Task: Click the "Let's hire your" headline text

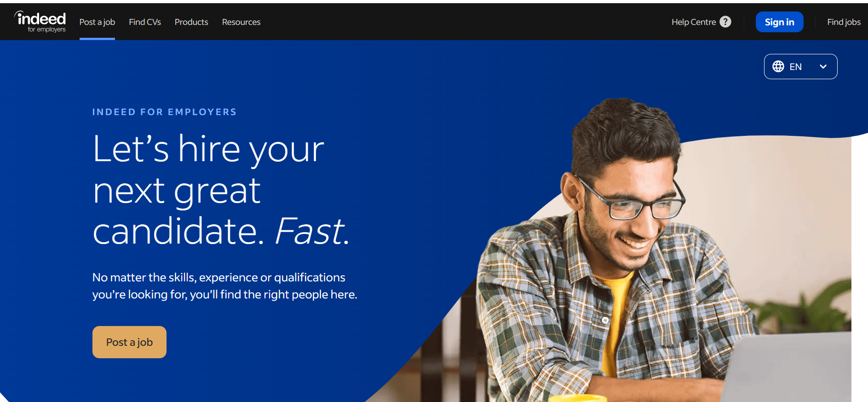Action: [x=208, y=149]
